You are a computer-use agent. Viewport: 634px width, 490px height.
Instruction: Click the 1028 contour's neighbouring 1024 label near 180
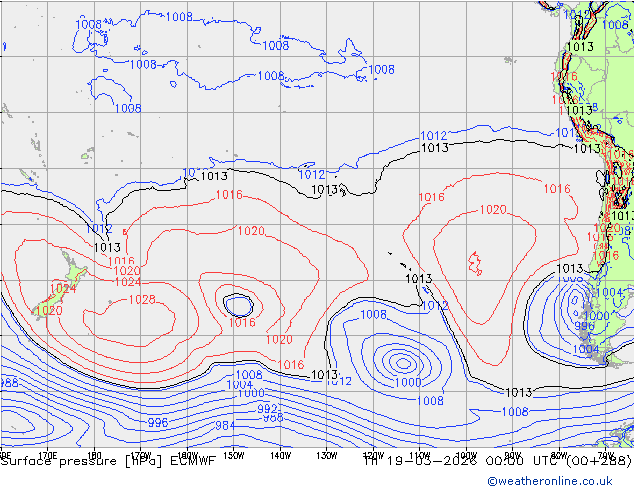pos(128,282)
